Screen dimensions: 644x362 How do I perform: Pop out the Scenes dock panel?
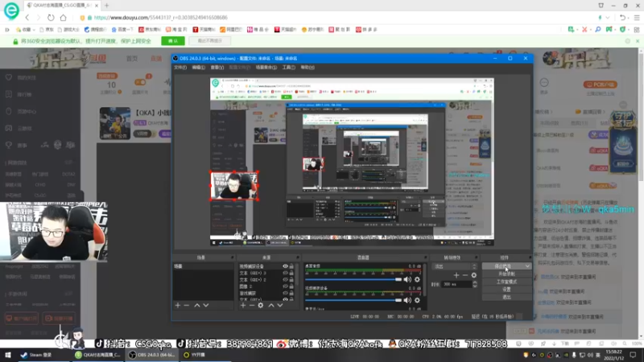(232, 257)
